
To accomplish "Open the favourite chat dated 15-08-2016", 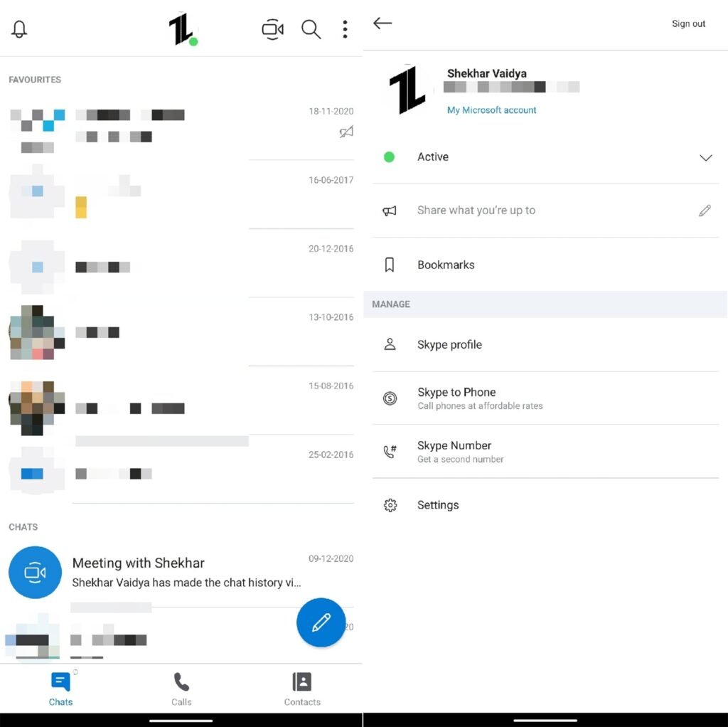I will click(x=181, y=400).
